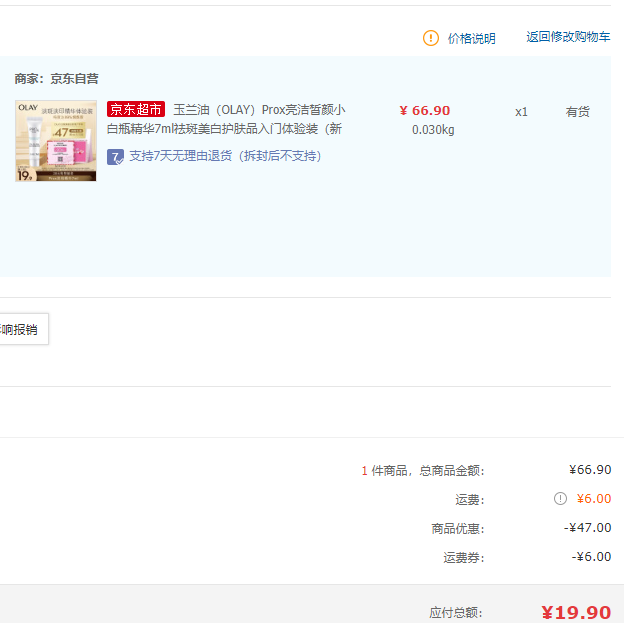The image size is (624, 623).
Task: Select the merchant label 商家：京东自营
Action: point(57,79)
